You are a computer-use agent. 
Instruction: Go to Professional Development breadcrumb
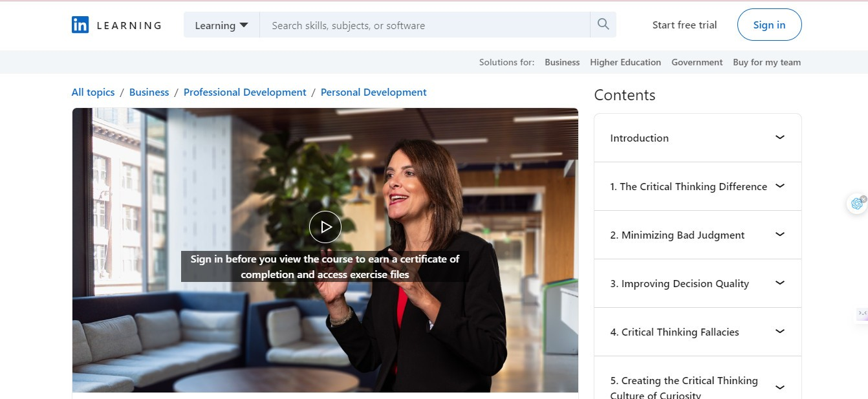point(245,92)
